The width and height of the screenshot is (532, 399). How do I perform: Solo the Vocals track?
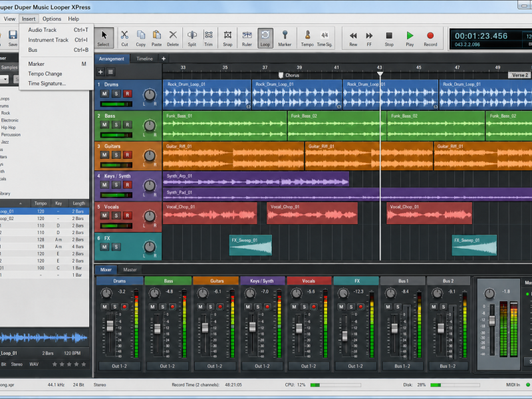[116, 215]
